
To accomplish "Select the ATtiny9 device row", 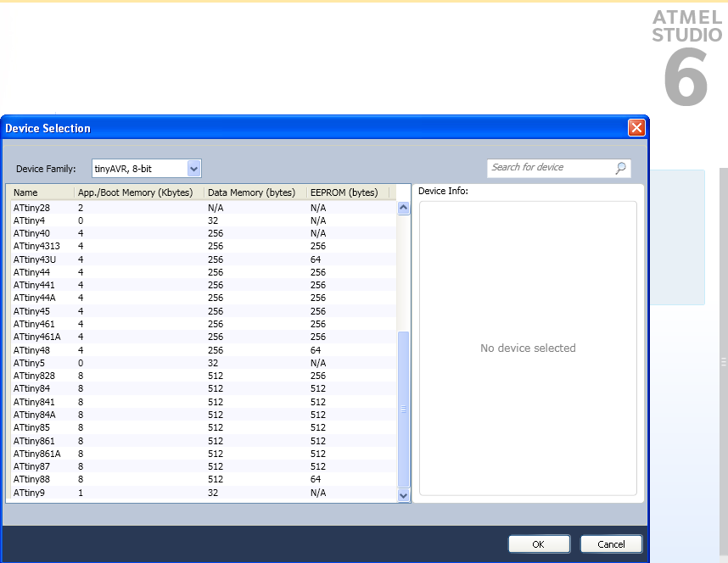I will point(204,493).
